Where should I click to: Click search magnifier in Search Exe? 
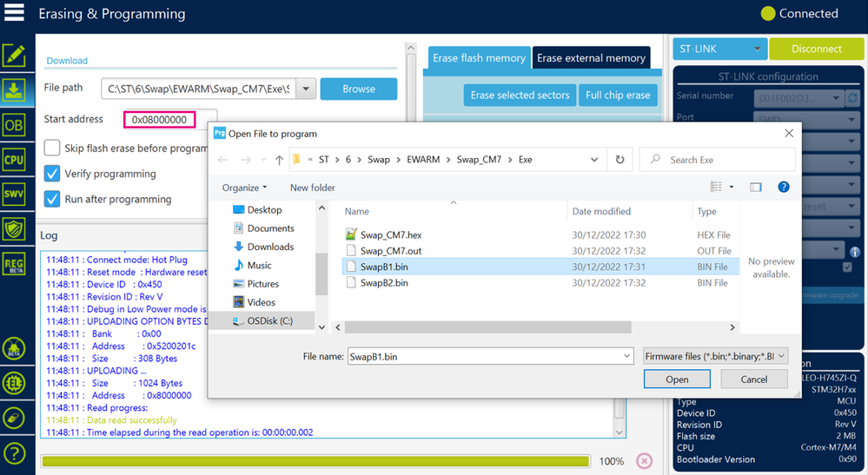pos(655,159)
